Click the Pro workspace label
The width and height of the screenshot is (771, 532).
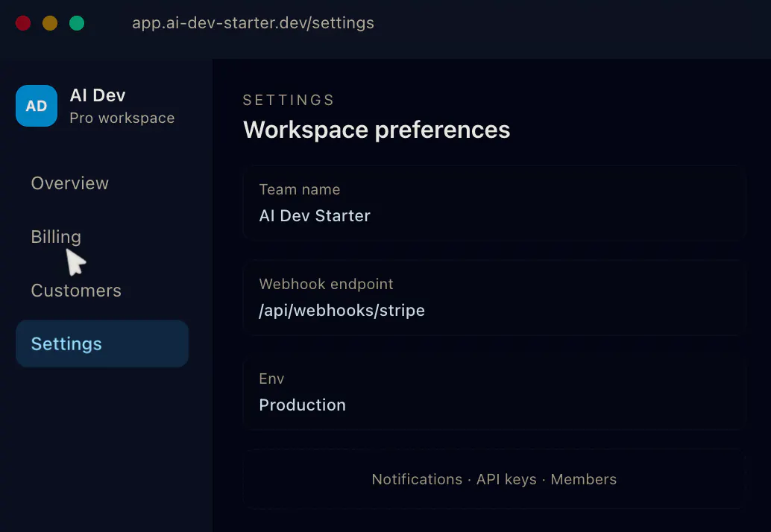(x=122, y=118)
